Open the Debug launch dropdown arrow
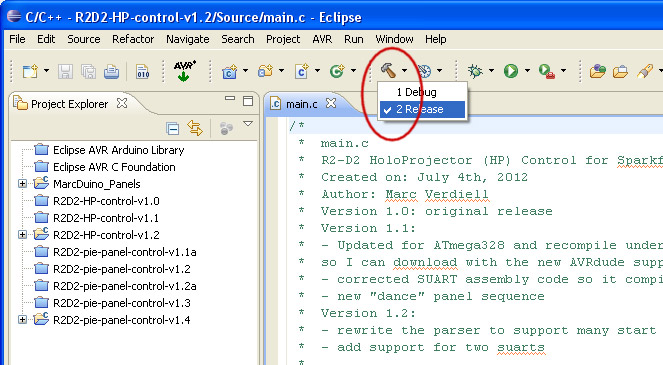This screenshot has width=663, height=365. pyautogui.click(x=491, y=71)
